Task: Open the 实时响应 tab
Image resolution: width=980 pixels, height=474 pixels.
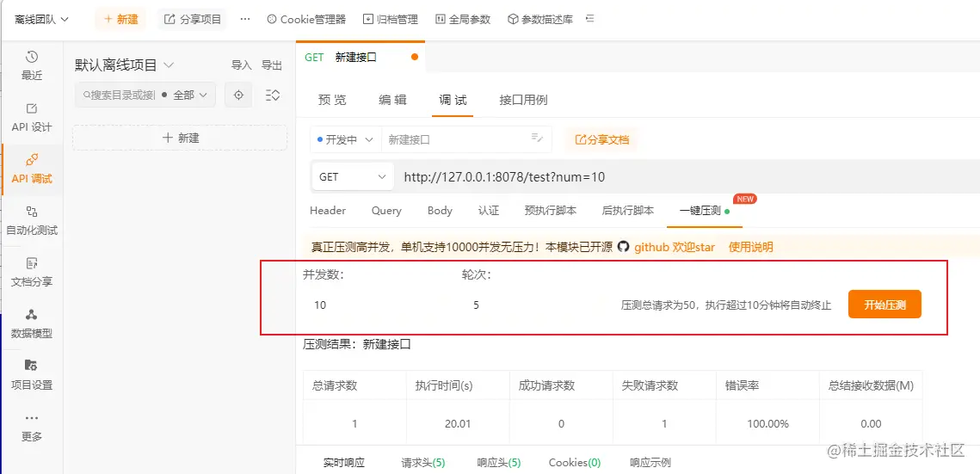Action: [344, 463]
